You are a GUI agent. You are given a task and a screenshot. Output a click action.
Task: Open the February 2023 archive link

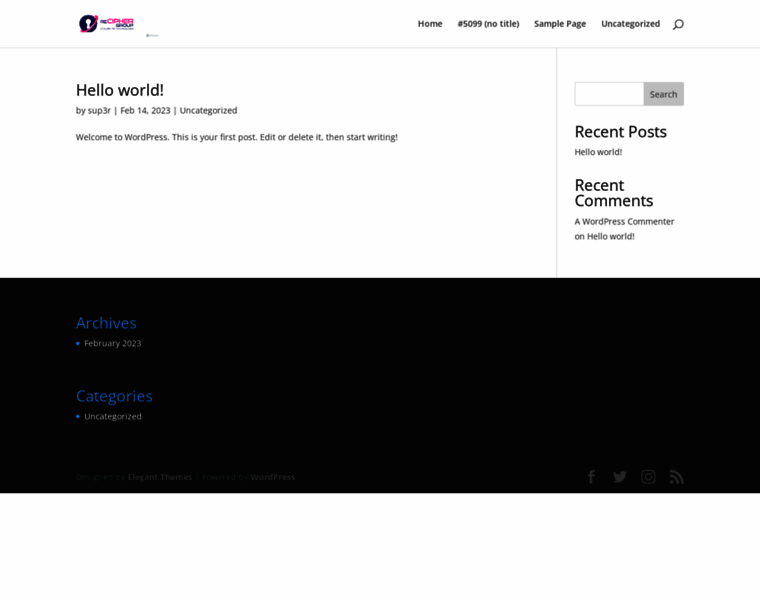tap(112, 343)
